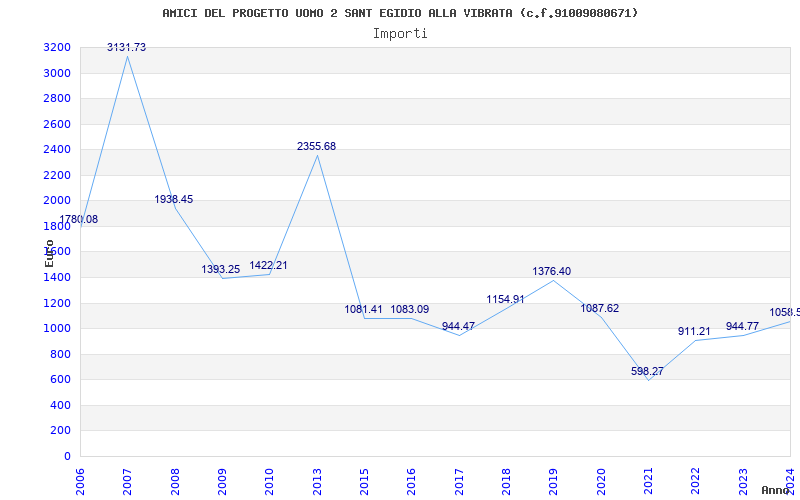Click the 2010 year axis label

click(x=270, y=482)
